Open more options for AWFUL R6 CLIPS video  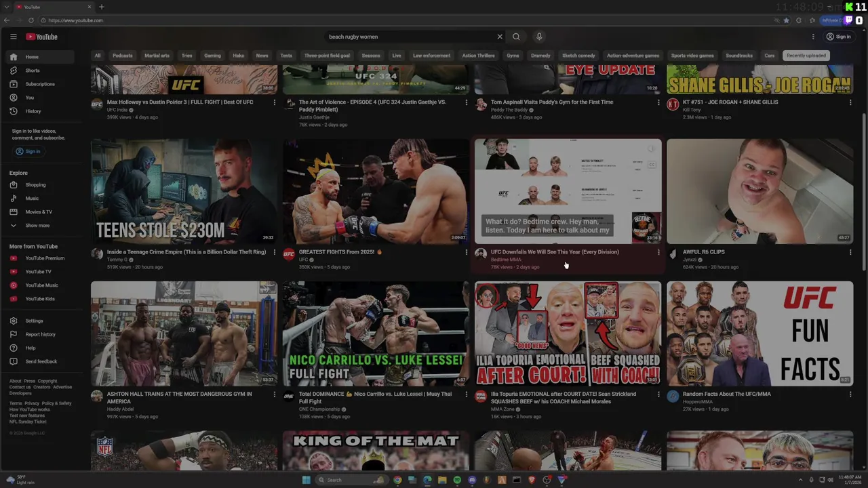click(x=850, y=252)
